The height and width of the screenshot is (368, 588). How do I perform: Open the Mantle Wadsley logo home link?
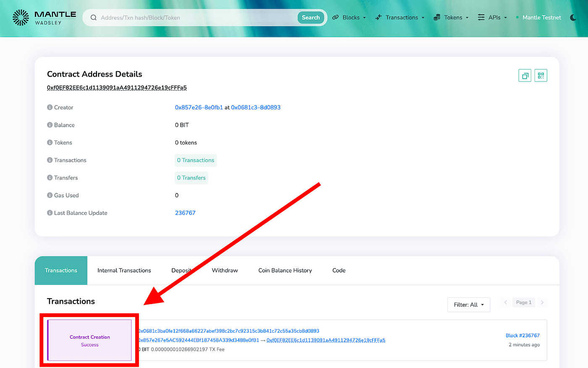[44, 18]
